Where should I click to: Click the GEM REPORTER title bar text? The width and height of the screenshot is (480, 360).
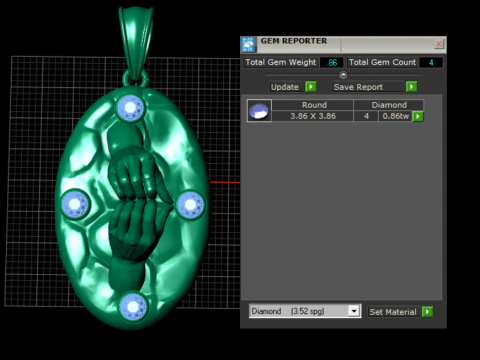pos(294,41)
